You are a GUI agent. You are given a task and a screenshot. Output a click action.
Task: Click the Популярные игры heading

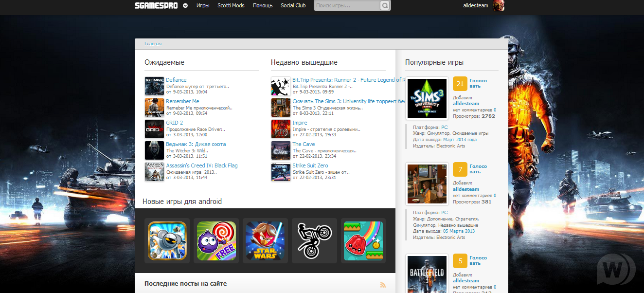(434, 62)
